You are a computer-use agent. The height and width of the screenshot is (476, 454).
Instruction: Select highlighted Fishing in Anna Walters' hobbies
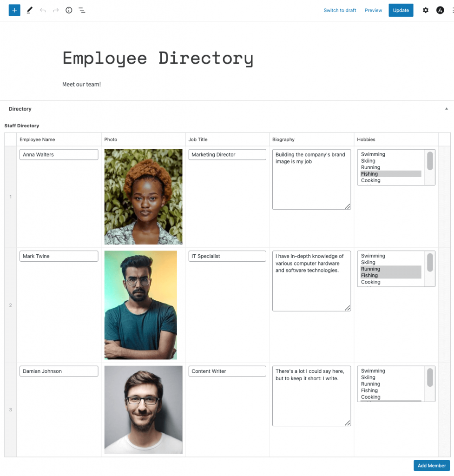click(391, 174)
